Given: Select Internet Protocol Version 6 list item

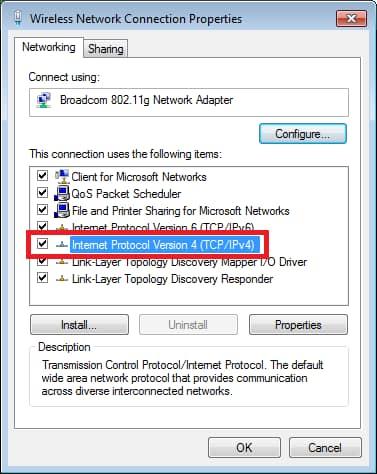Looking at the screenshot, I should [163, 227].
